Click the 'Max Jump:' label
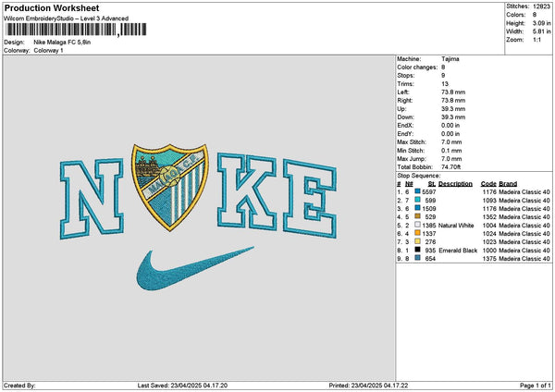The image size is (555, 392). click(x=412, y=159)
